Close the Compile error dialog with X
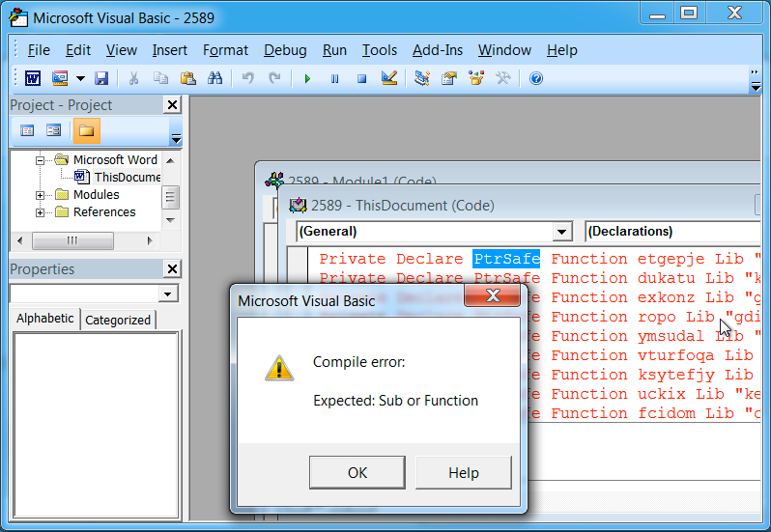This screenshot has height=532, width=771. pyautogui.click(x=492, y=295)
